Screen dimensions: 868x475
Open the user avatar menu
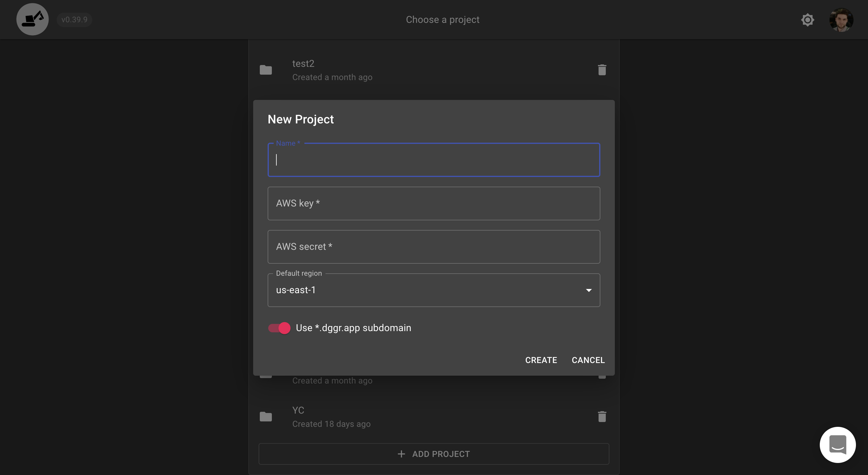[841, 20]
